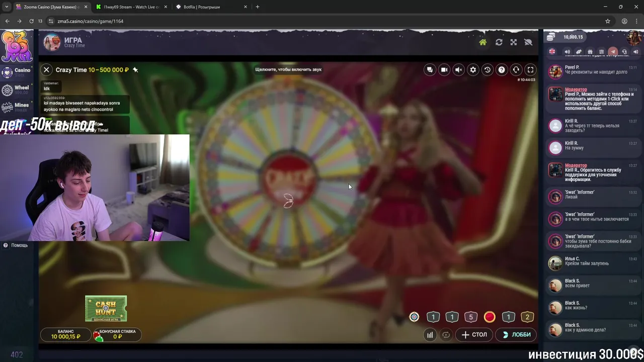This screenshot has width=644, height=362.
Task: Close the Crazy Time game with X
Action: 46,70
